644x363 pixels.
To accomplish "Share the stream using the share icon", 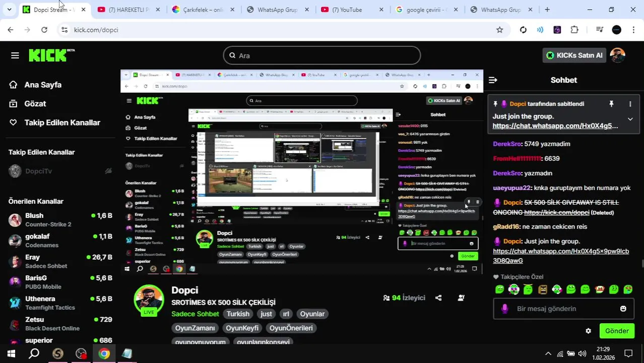I will coord(438,298).
